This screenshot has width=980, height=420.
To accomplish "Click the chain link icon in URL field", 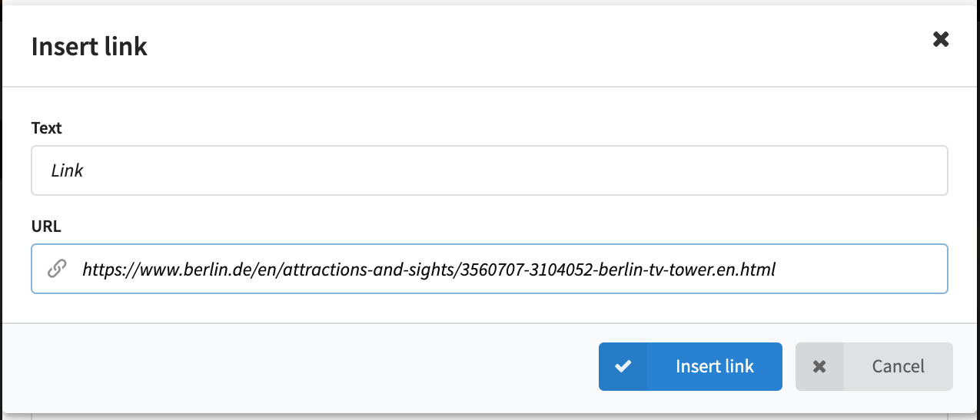I will [x=57, y=269].
